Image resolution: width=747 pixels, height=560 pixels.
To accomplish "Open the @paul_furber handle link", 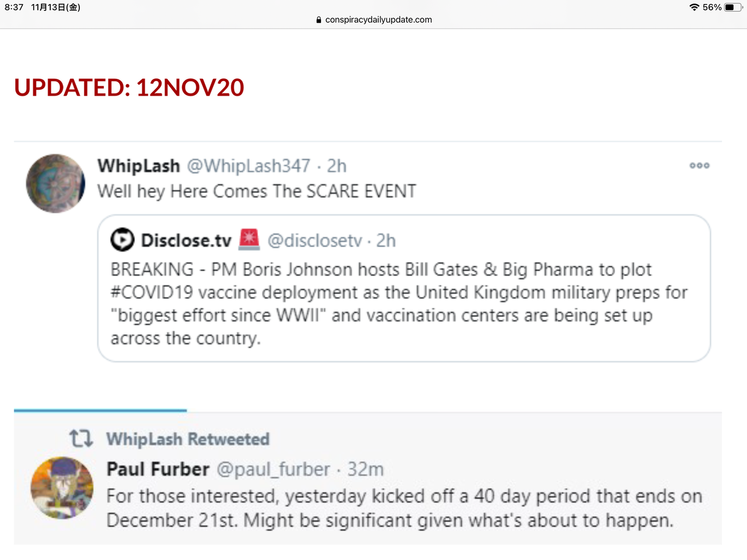I will [x=273, y=469].
